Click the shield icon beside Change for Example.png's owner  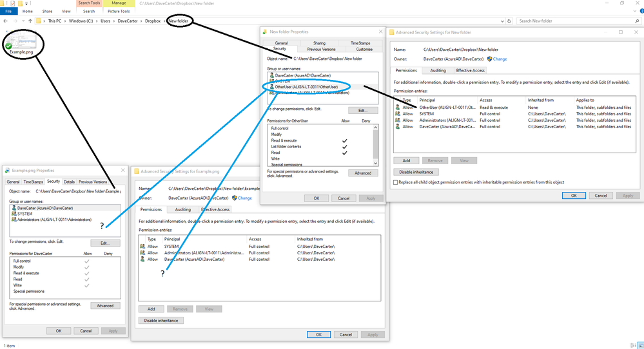235,198
